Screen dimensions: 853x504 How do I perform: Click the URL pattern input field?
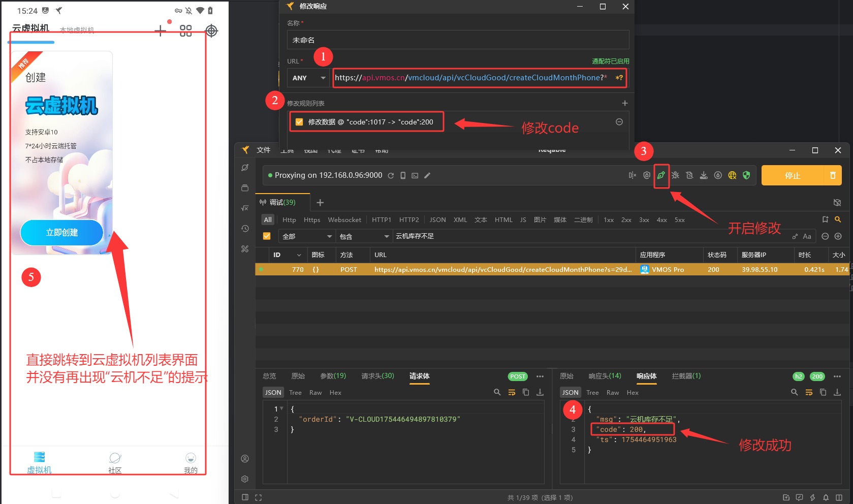[x=479, y=78]
